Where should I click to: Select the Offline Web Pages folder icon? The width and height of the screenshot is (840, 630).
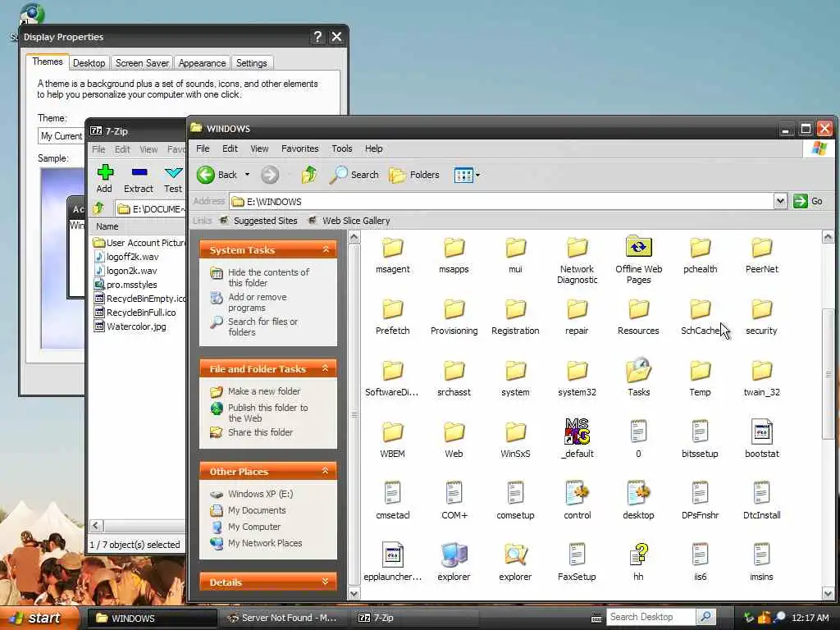(638, 248)
